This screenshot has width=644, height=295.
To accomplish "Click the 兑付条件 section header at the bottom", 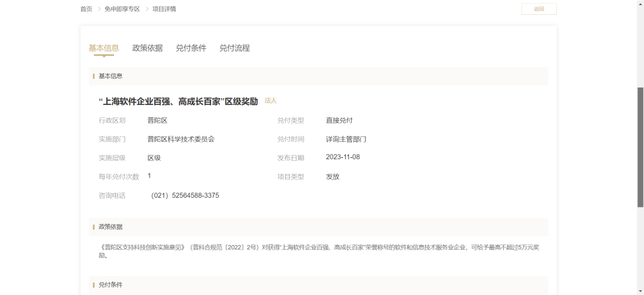I will click(318, 285).
